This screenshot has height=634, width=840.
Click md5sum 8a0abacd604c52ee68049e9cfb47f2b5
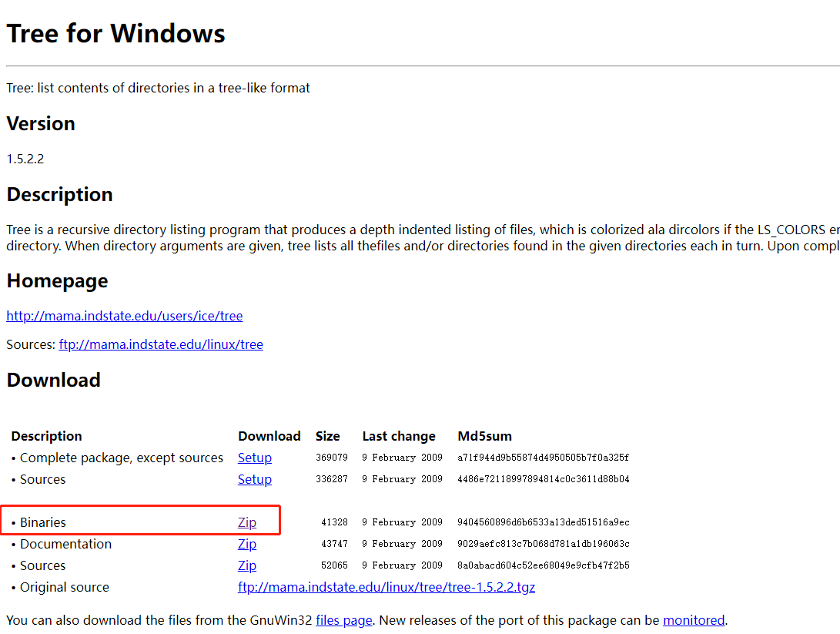[x=544, y=565]
